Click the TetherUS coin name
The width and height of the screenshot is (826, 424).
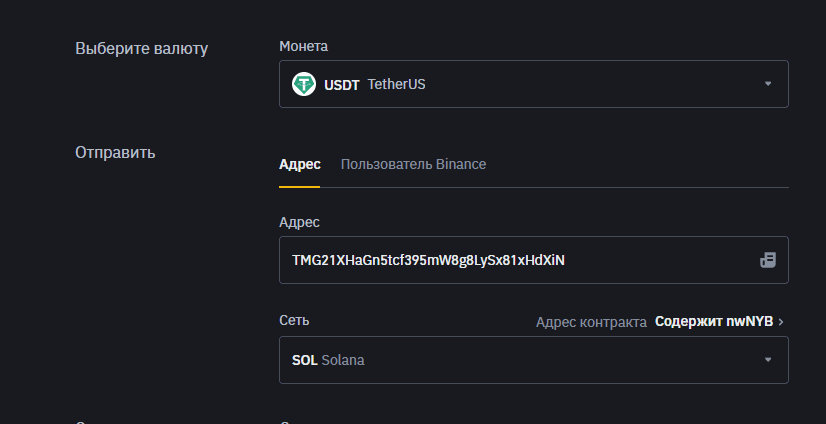pyautogui.click(x=396, y=85)
